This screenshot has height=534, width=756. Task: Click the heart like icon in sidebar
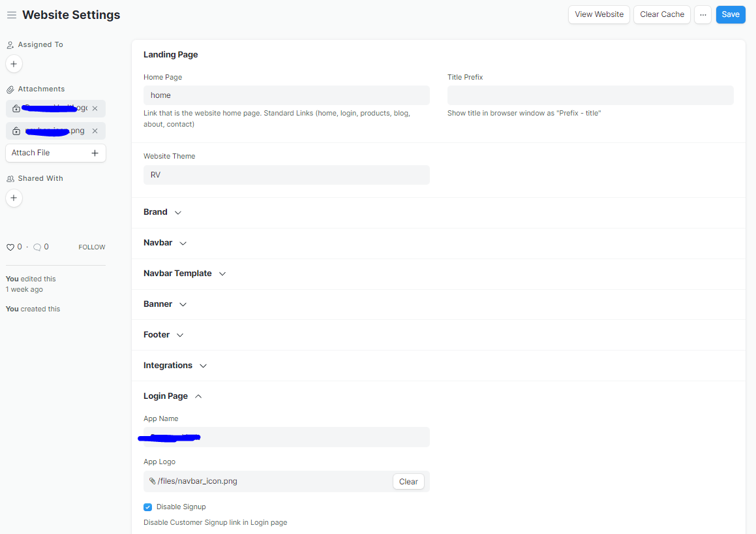(10, 247)
